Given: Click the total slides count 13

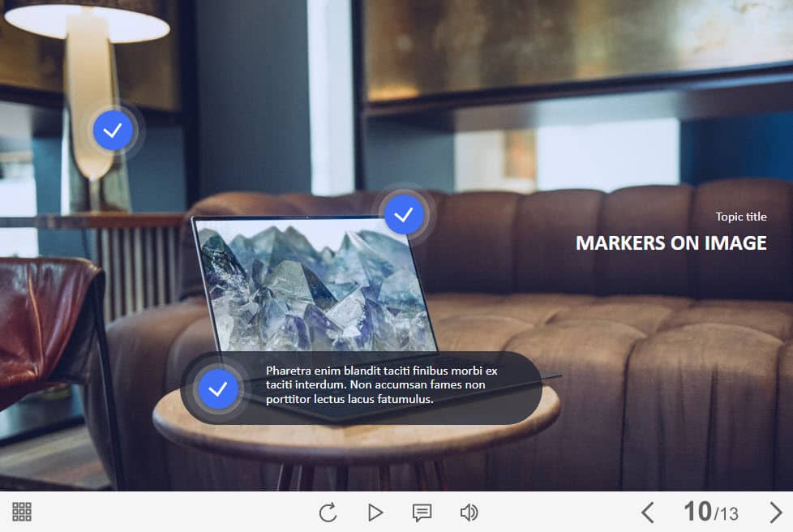Looking at the screenshot, I should [728, 514].
